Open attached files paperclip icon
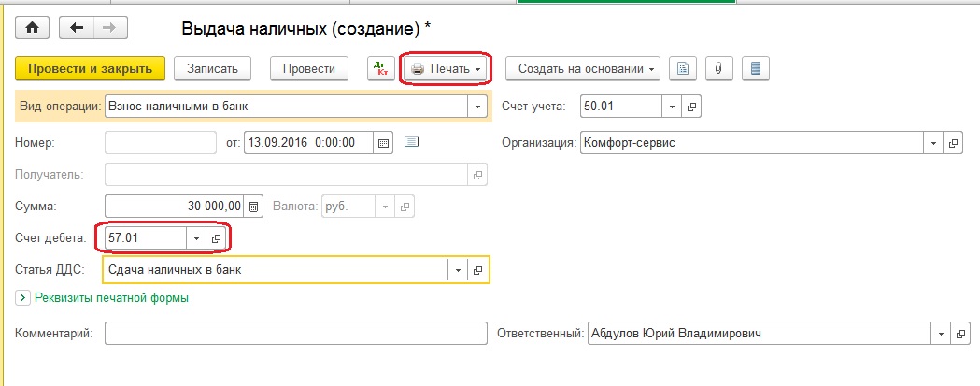Image resolution: width=980 pixels, height=386 pixels. 718,69
